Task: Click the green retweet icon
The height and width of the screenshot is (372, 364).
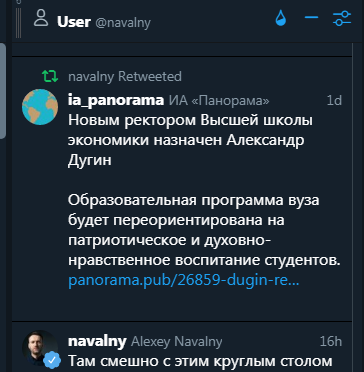Action: (50, 76)
